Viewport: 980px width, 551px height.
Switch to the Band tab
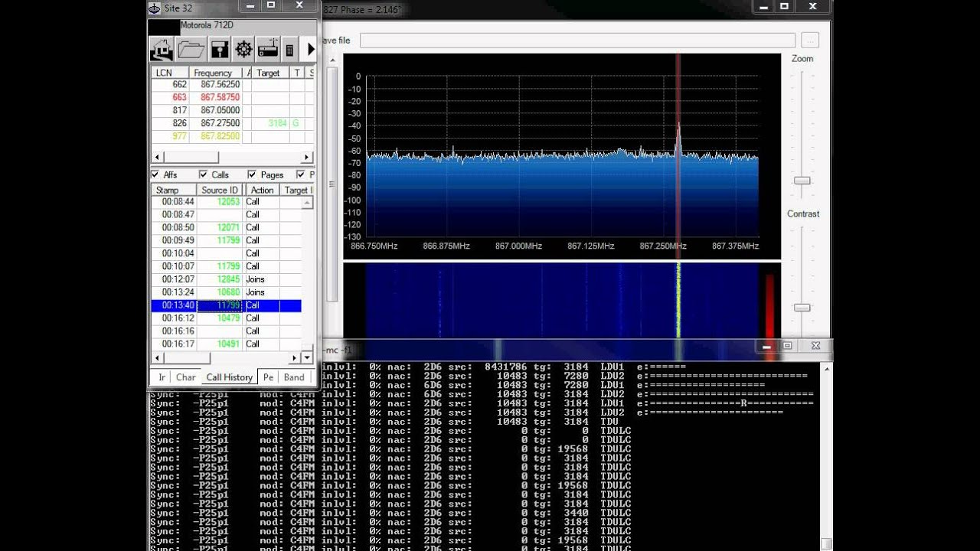294,377
